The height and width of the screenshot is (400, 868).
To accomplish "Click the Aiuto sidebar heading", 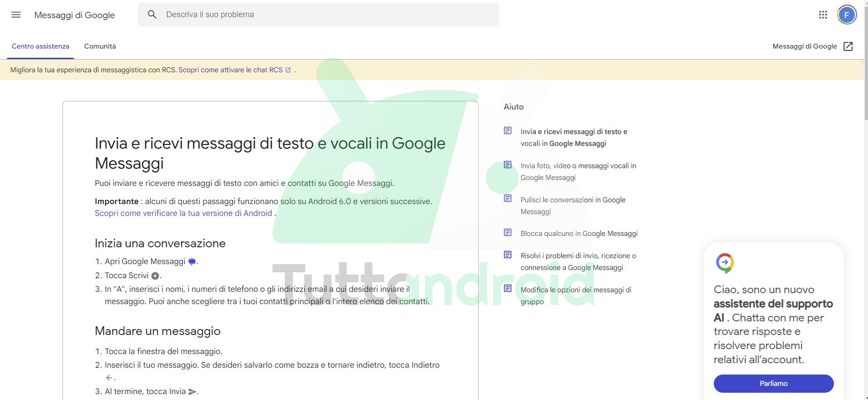I will tap(514, 107).
